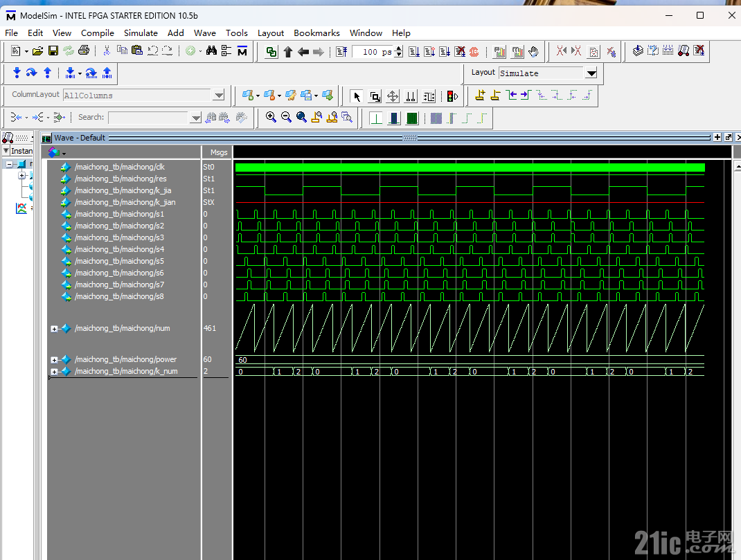Open the New file dropdown arrow
The width and height of the screenshot is (741, 560).
point(26,51)
